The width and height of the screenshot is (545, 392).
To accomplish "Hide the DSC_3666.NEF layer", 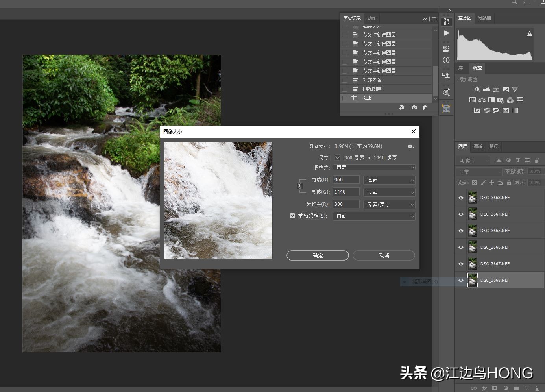I will pyautogui.click(x=461, y=248).
